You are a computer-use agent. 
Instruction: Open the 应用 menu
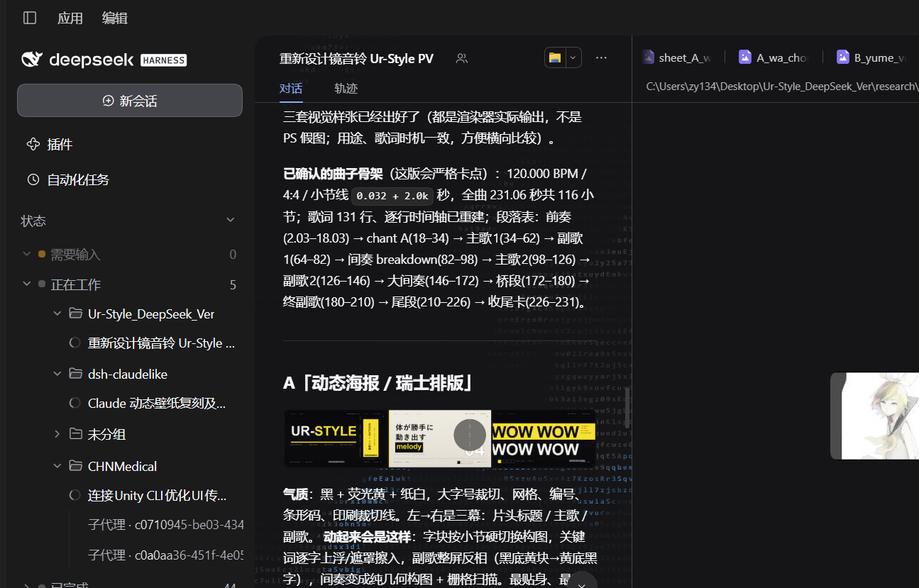[70, 18]
